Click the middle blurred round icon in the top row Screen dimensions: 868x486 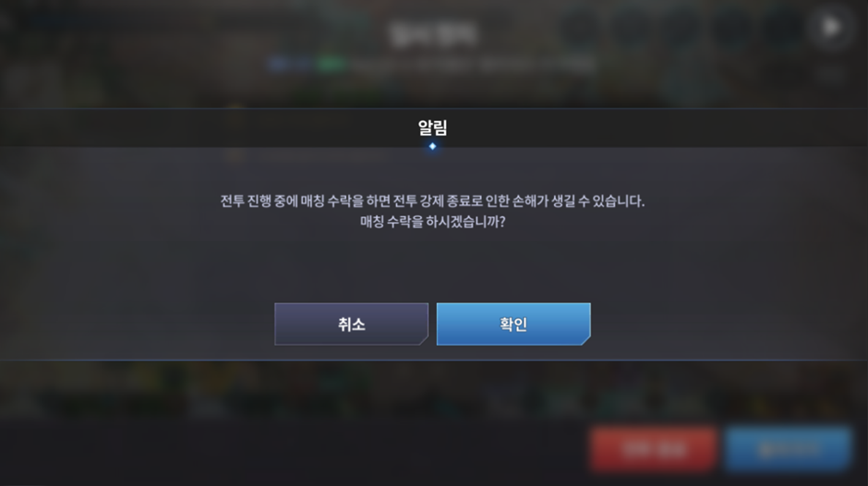click(682, 27)
